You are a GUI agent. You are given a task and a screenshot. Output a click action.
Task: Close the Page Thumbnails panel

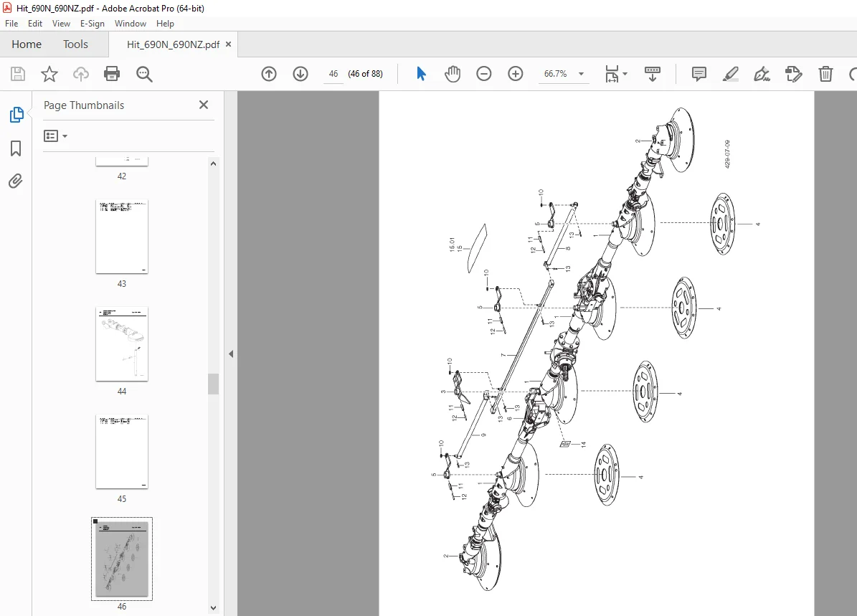tap(204, 105)
